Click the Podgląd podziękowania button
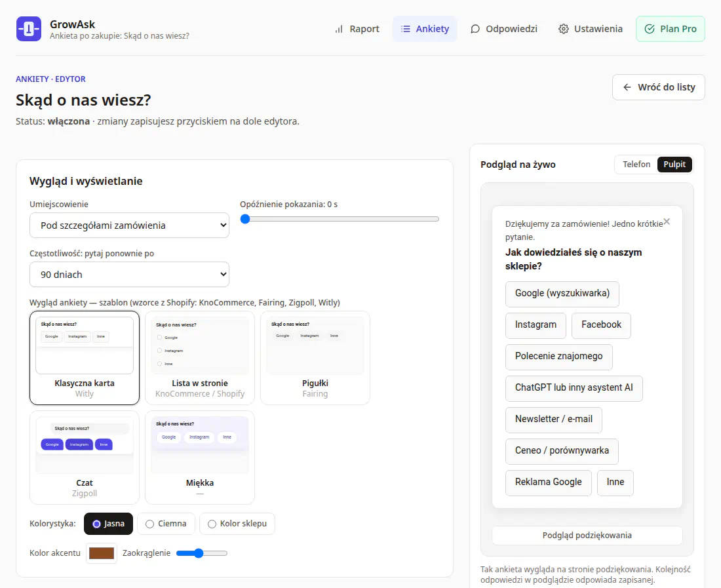The image size is (721, 588). click(587, 536)
